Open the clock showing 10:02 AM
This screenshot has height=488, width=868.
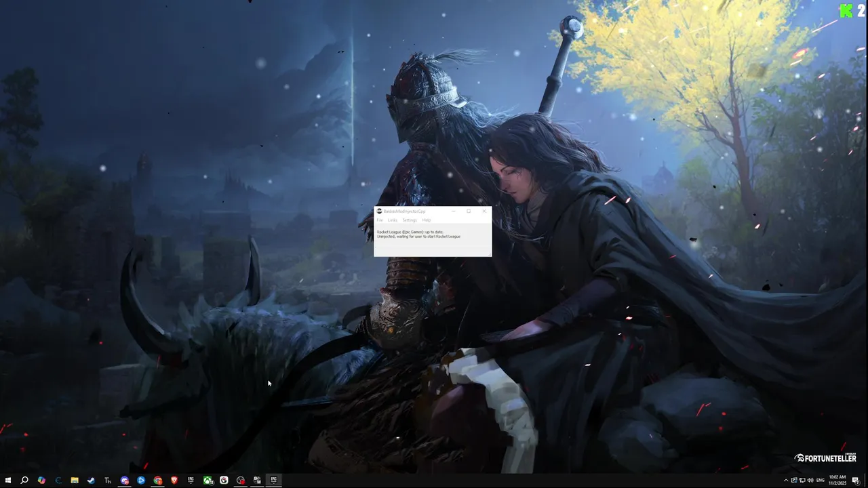837,481
